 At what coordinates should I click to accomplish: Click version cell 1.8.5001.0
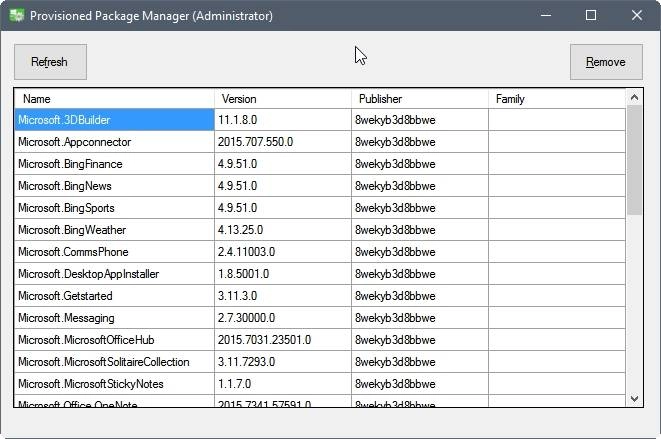click(x=283, y=274)
